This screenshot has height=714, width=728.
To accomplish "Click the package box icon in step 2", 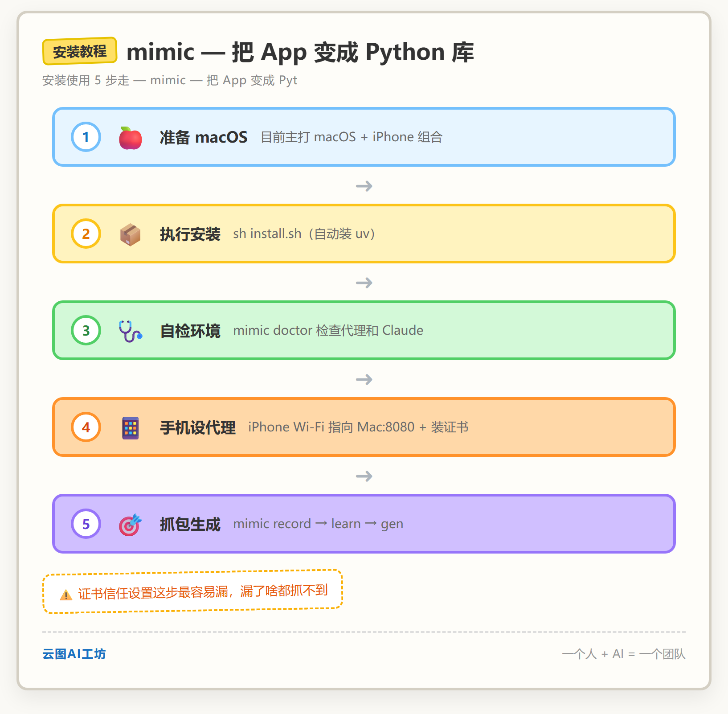I will coord(131,234).
